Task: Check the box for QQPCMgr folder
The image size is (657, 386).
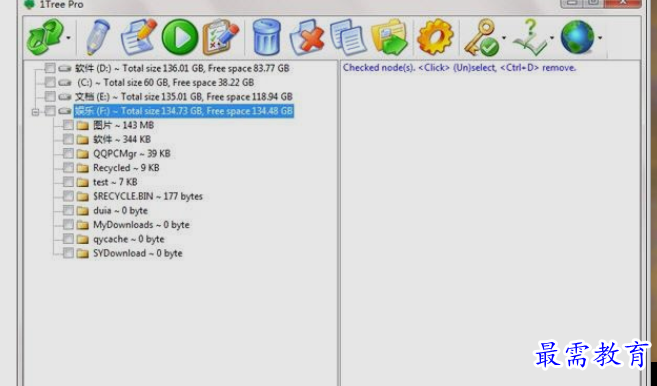Action: tap(68, 153)
